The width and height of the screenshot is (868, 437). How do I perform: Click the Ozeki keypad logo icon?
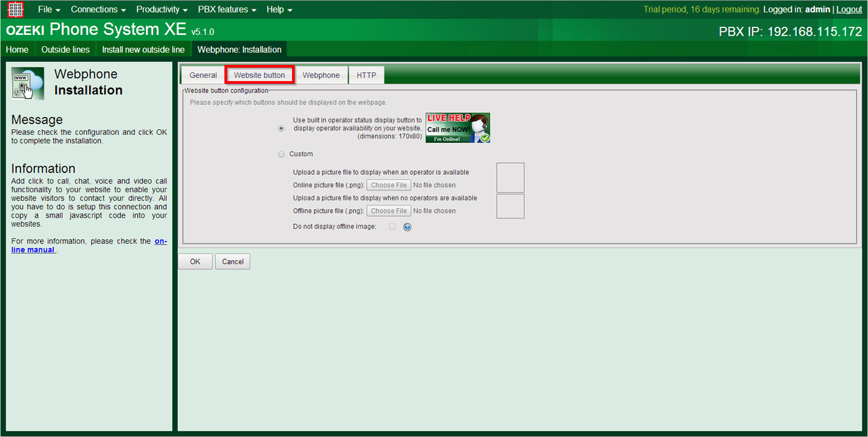pos(16,9)
